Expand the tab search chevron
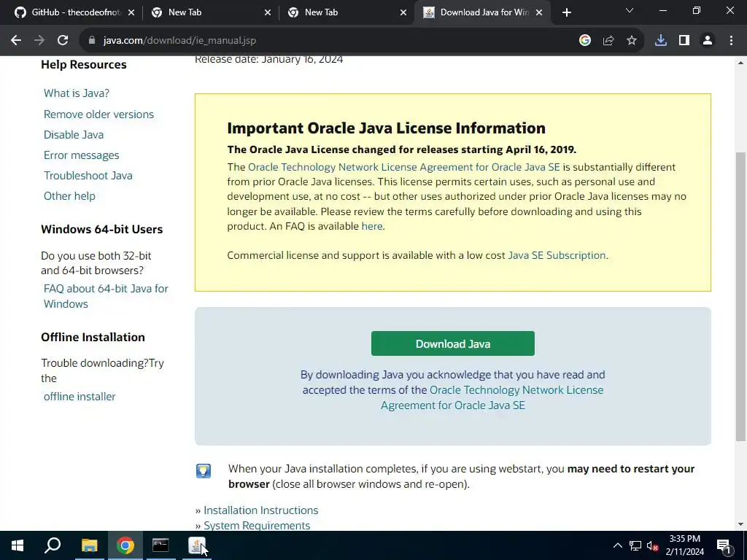This screenshot has width=747, height=560. (x=630, y=10)
